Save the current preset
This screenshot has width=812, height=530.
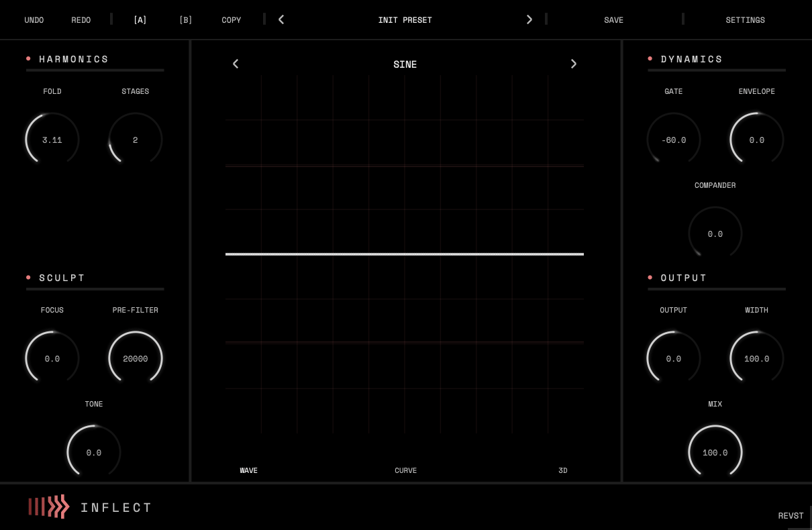pyautogui.click(x=614, y=20)
